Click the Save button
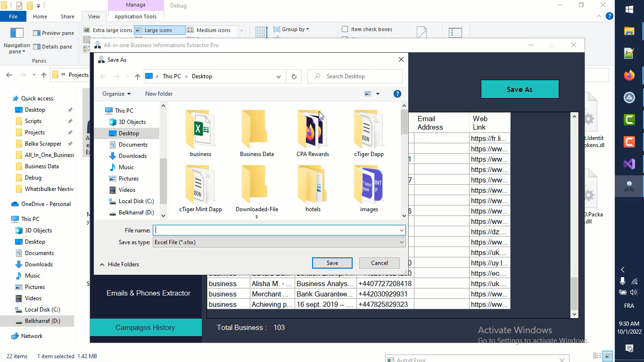Viewport: 644px width, 362px height. point(332,263)
